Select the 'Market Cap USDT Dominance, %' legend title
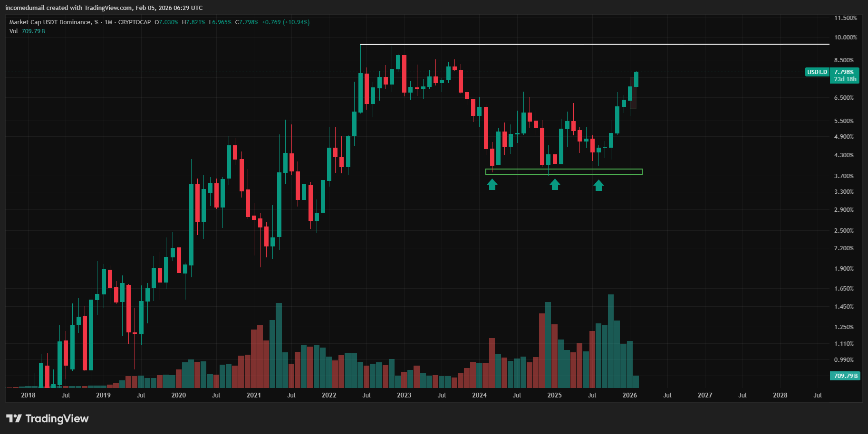 click(54, 22)
